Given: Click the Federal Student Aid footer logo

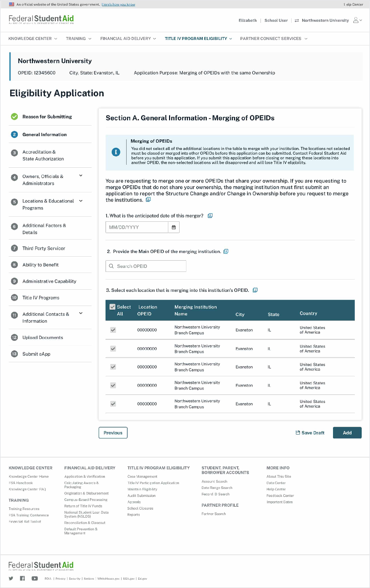Looking at the screenshot, I should (41, 566).
